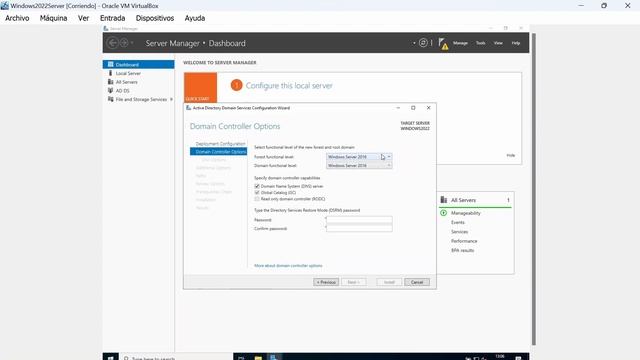This screenshot has height=360, width=640.
Task: Toggle Read only domain controller (RODC) checkbox
Action: 257,199
